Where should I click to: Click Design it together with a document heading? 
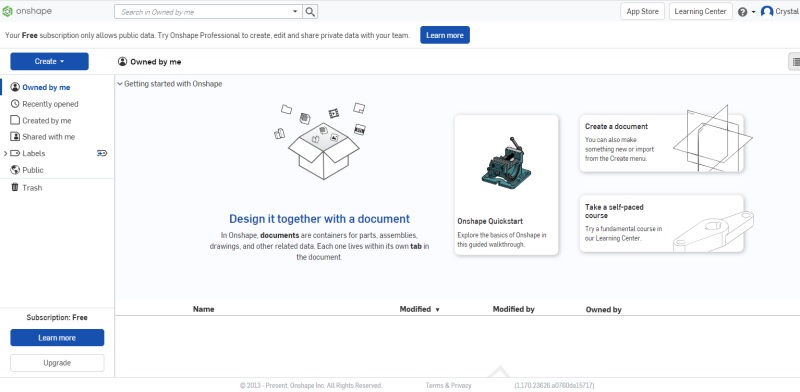319,219
